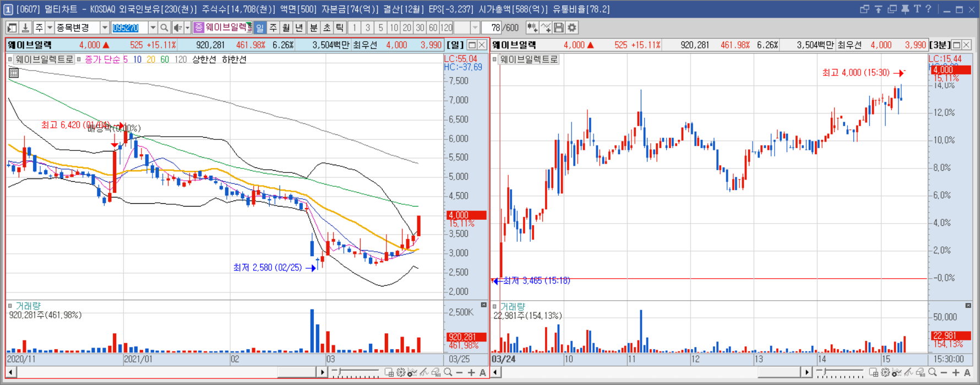The width and height of the screenshot is (980, 385).
Task: Click the speaker sound alert icon
Action: [x=177, y=28]
